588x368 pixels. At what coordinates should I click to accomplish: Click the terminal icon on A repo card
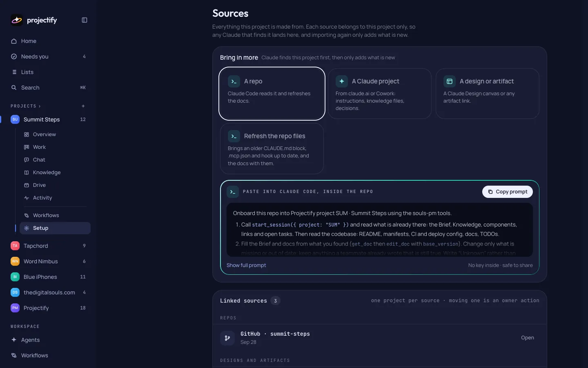click(x=234, y=81)
